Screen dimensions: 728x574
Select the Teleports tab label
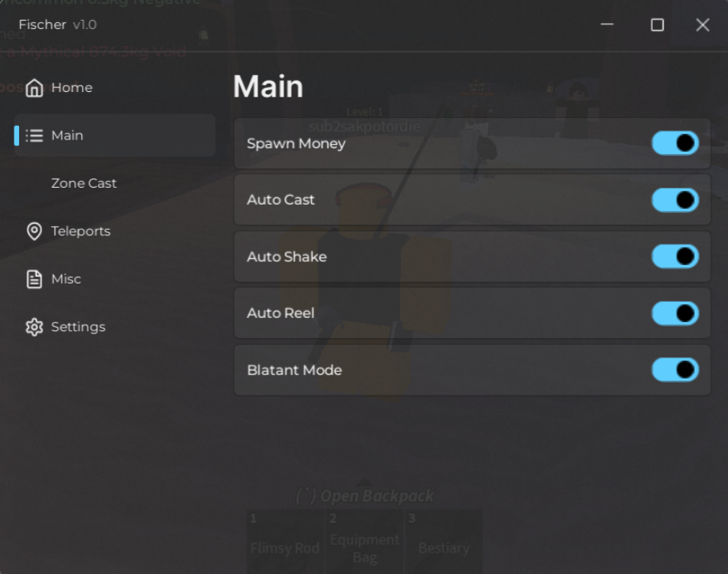coord(80,231)
